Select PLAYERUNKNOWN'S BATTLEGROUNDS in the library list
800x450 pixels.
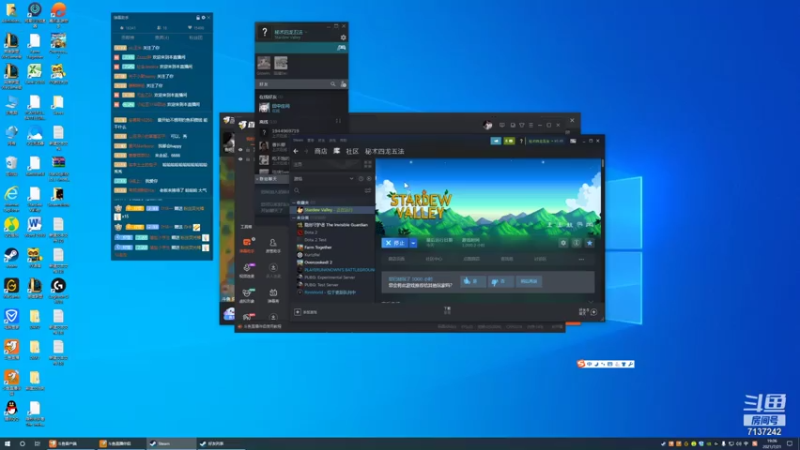point(332,269)
